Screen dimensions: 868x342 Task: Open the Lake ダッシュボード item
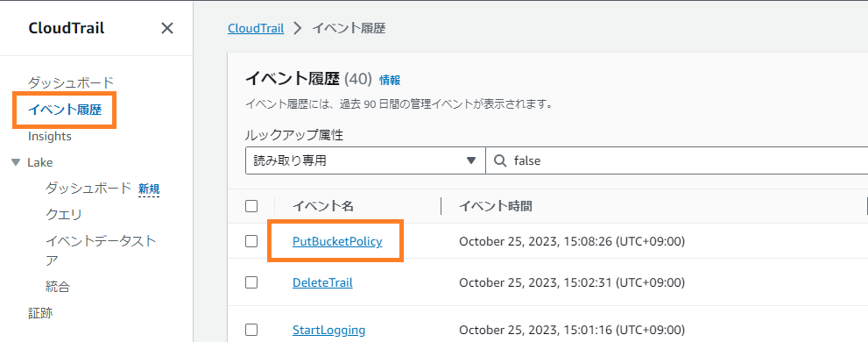tap(88, 189)
